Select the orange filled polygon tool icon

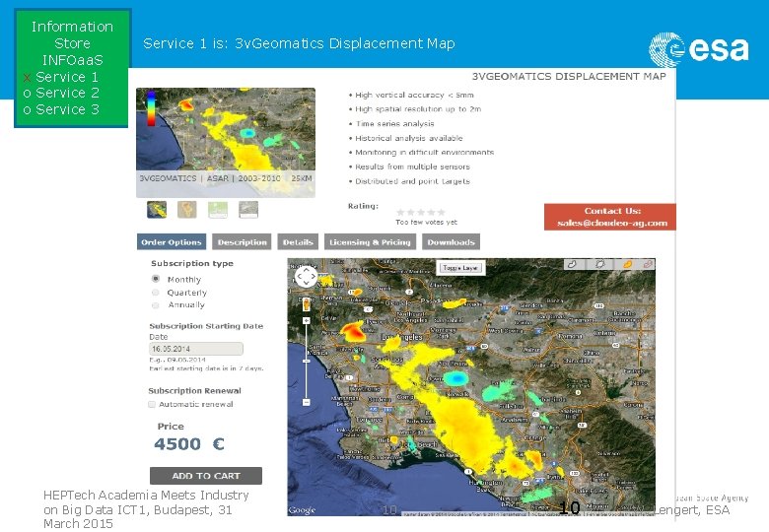627,265
